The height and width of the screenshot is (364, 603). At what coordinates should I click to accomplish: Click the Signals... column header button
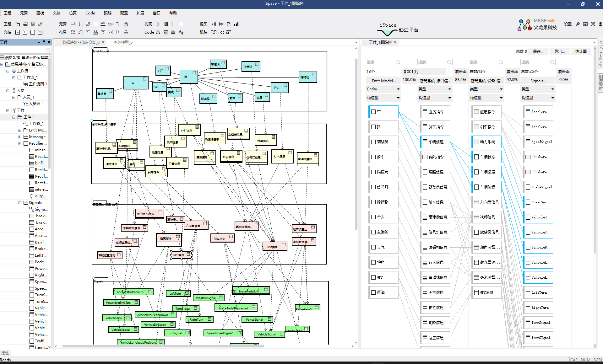(538, 81)
